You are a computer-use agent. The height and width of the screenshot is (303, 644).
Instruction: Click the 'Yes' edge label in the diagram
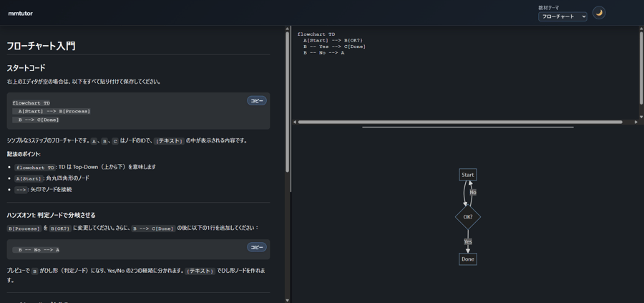pyautogui.click(x=467, y=241)
